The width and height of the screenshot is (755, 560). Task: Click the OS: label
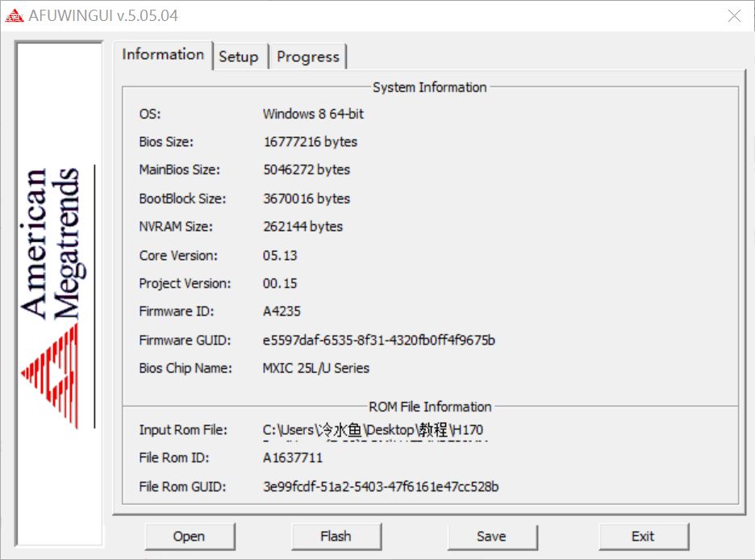[150, 114]
